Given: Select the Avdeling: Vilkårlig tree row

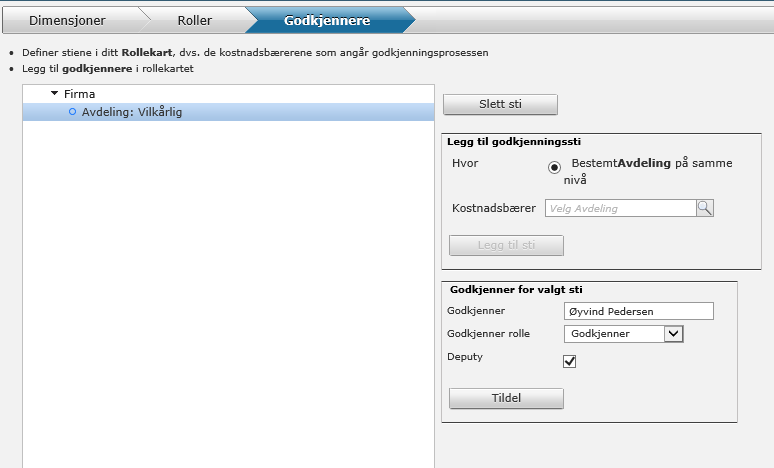Looking at the screenshot, I should tap(228, 112).
